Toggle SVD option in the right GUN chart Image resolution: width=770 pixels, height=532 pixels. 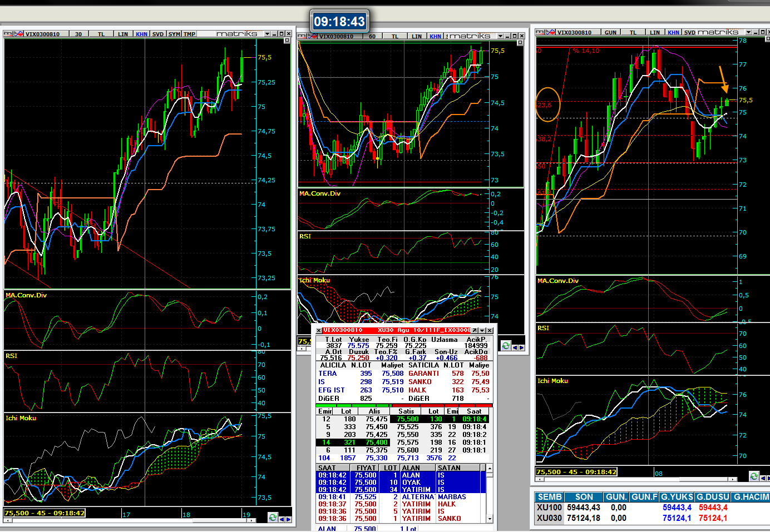coord(689,32)
